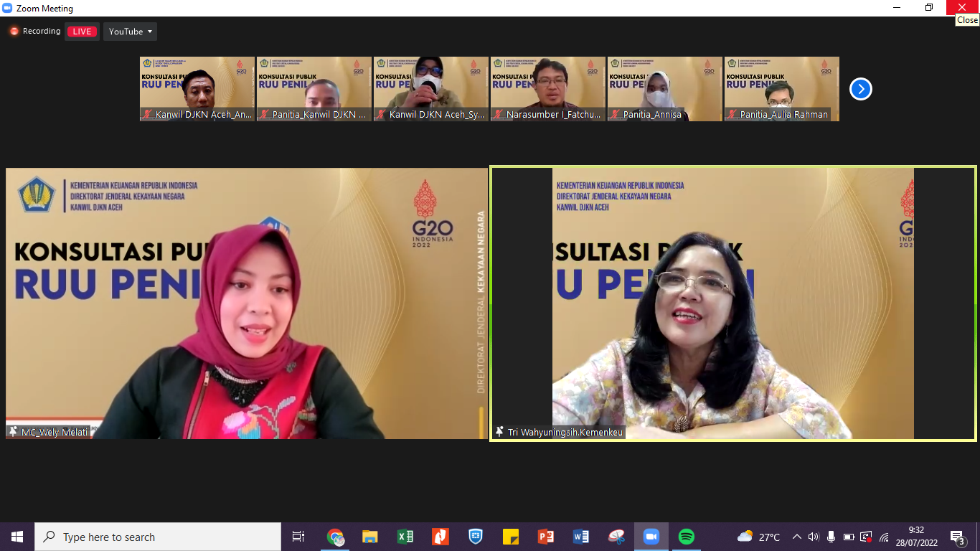
Task: Select the Narasumber I_Fatchu video thumbnail
Action: point(548,89)
